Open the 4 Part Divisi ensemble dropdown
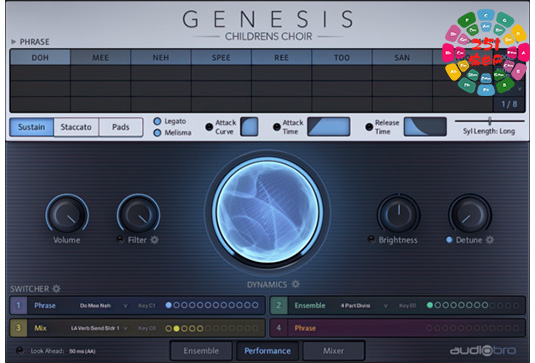The width and height of the screenshot is (535, 363). coord(364,305)
